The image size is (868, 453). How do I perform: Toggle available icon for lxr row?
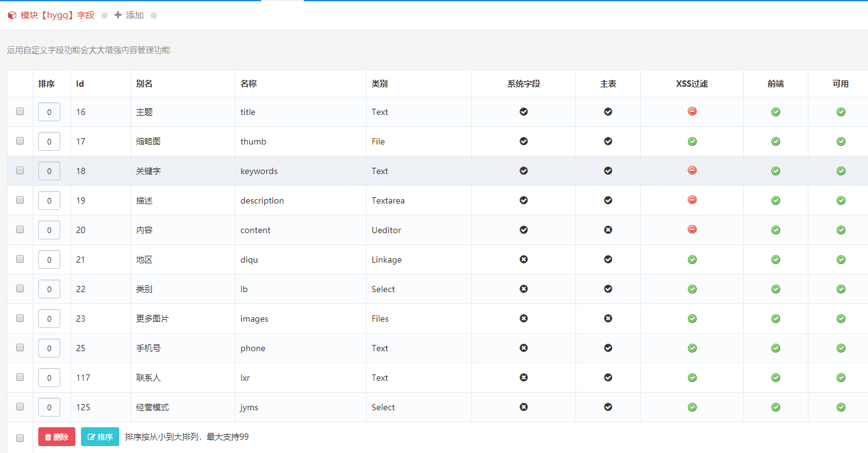[x=841, y=378]
